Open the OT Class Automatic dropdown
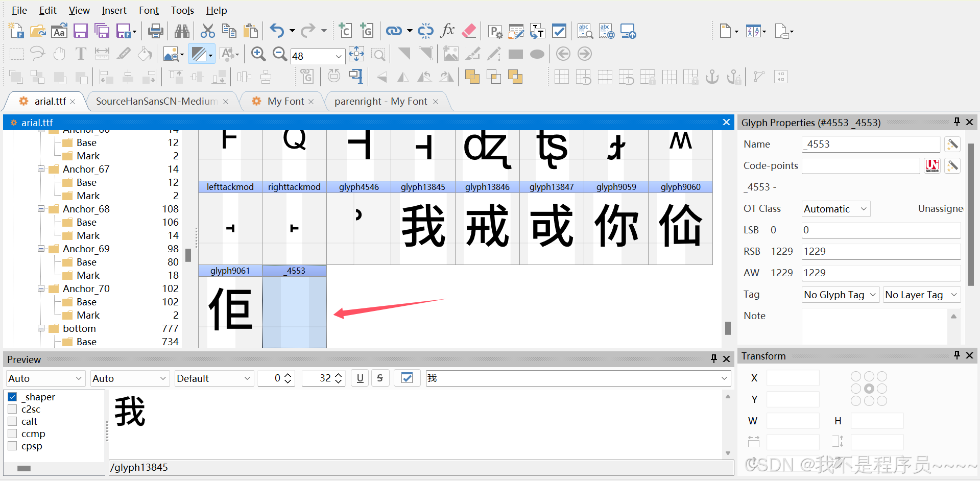 pyautogui.click(x=835, y=208)
